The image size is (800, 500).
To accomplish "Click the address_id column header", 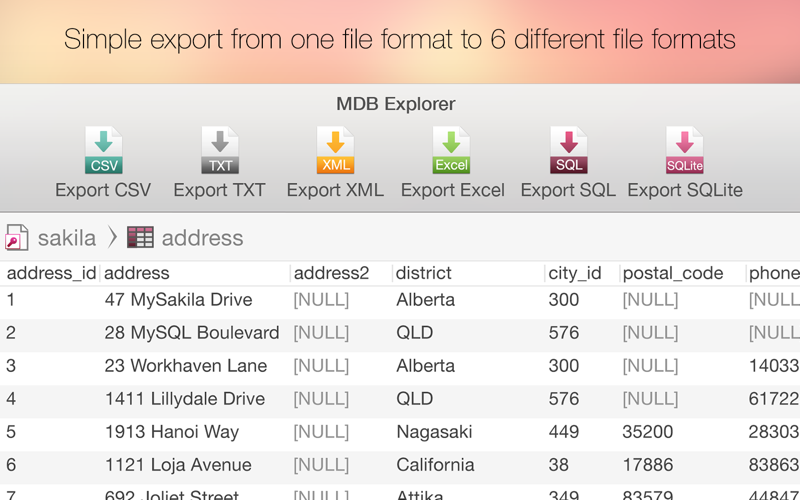I will pyautogui.click(x=52, y=273).
